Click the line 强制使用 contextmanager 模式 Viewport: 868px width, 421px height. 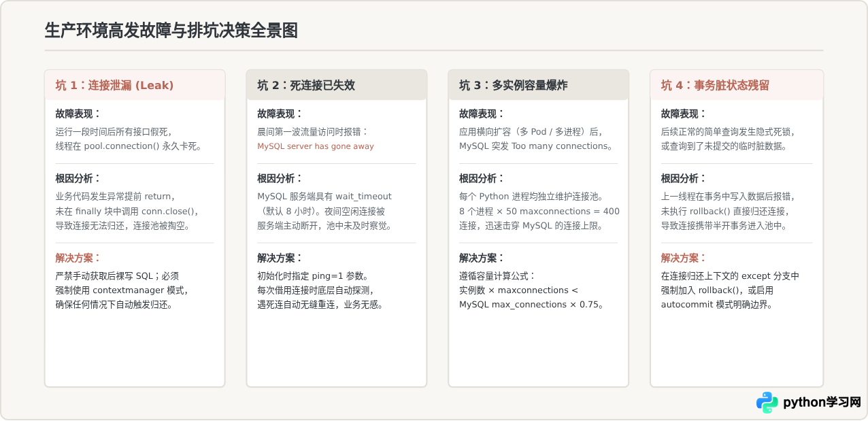click(x=122, y=290)
